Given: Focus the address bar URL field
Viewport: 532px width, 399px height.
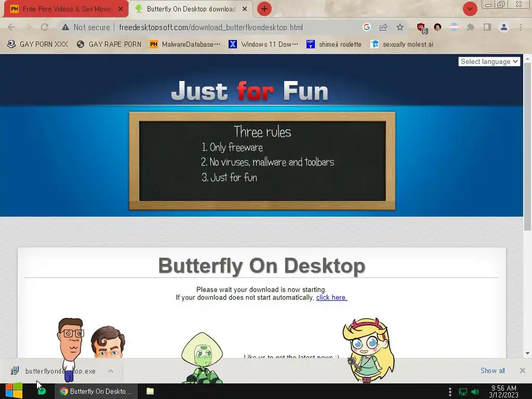Looking at the screenshot, I should click(211, 27).
